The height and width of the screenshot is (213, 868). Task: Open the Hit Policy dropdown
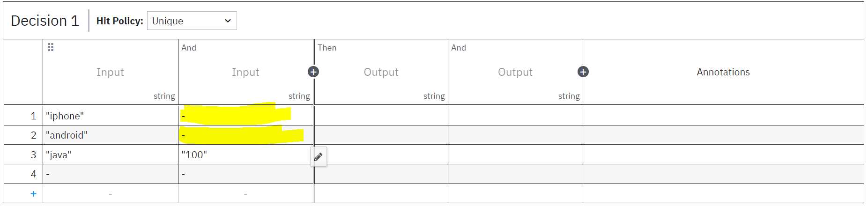(192, 21)
